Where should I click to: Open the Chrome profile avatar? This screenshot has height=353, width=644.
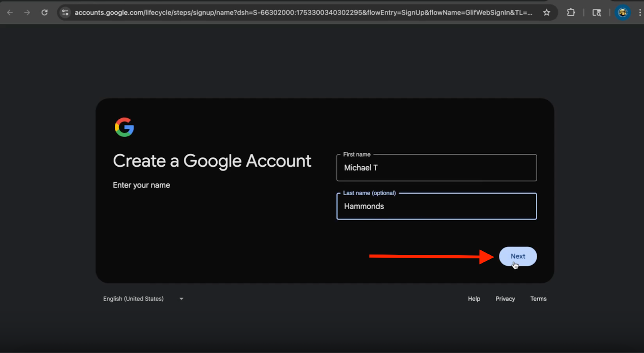click(623, 12)
